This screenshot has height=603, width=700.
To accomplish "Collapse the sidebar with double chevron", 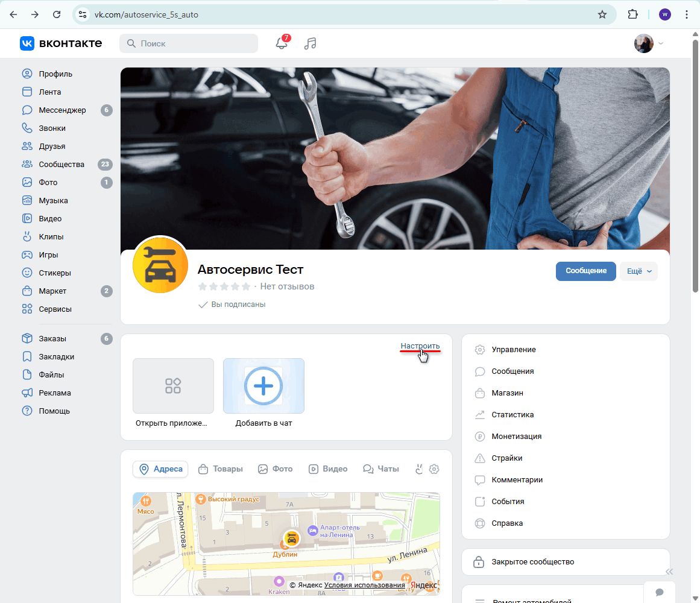I will tap(669, 572).
